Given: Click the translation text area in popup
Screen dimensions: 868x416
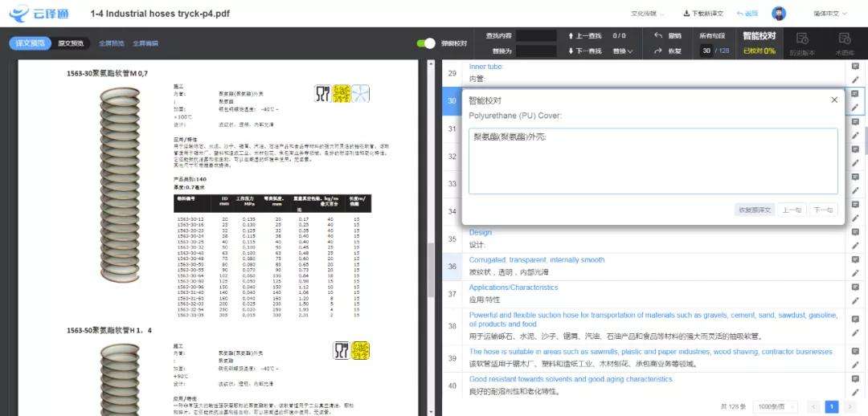Looking at the screenshot, I should [653, 161].
